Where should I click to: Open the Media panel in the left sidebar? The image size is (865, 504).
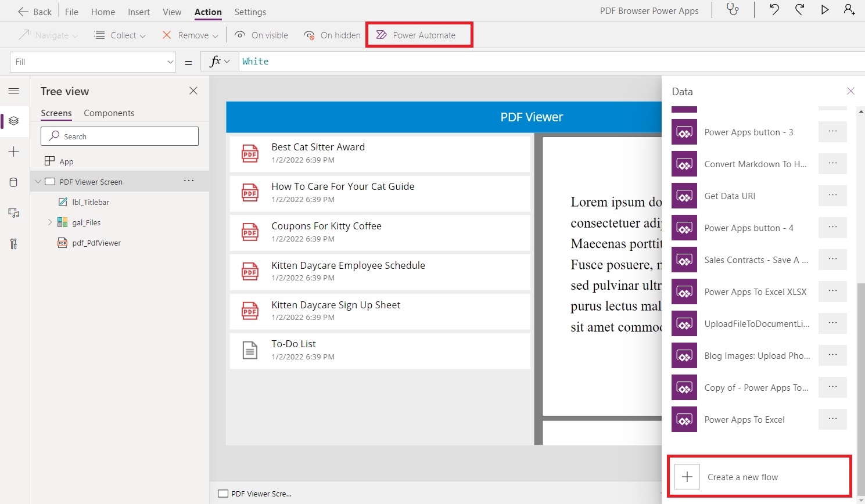(15, 213)
